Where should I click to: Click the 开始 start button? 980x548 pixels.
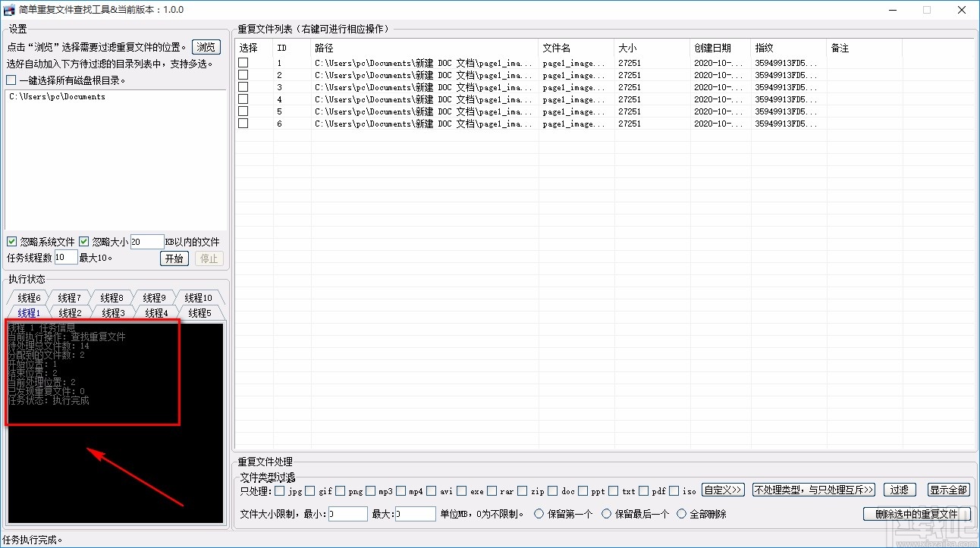coord(174,258)
